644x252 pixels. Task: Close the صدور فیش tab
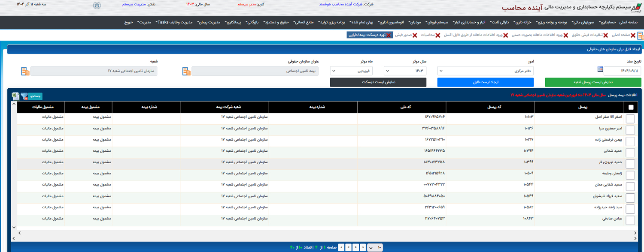[414, 35]
